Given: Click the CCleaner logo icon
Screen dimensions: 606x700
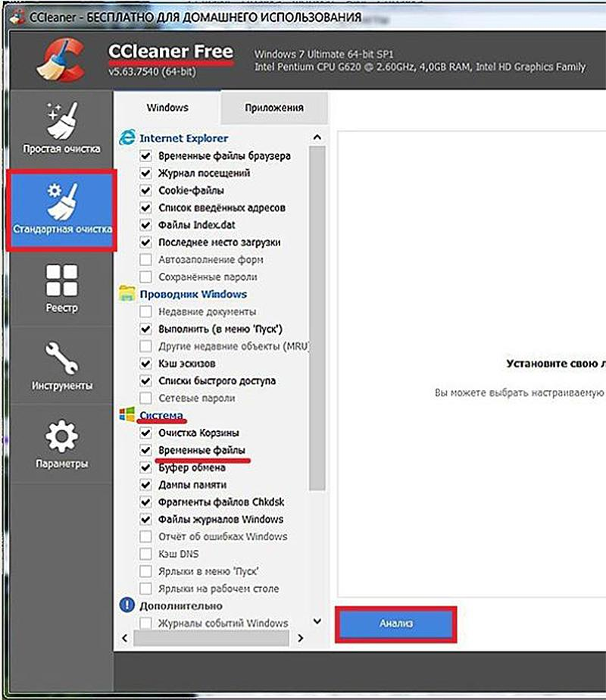Looking at the screenshot, I should click(x=61, y=59).
